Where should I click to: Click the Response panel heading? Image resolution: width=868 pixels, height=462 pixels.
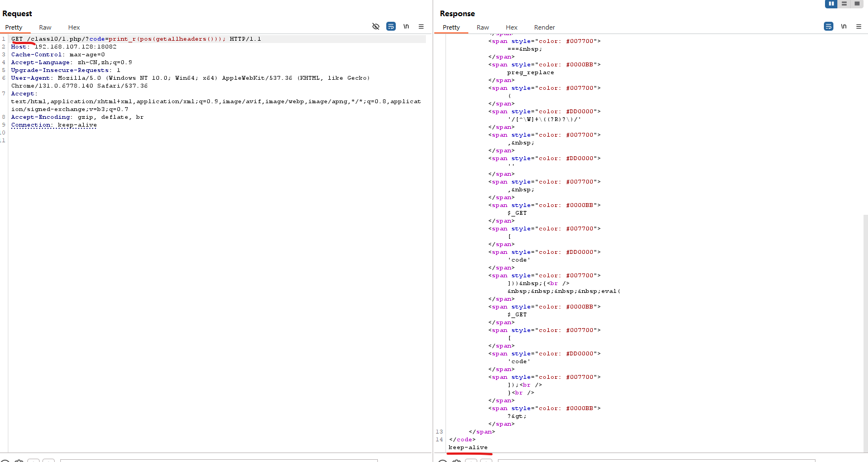(457, 13)
